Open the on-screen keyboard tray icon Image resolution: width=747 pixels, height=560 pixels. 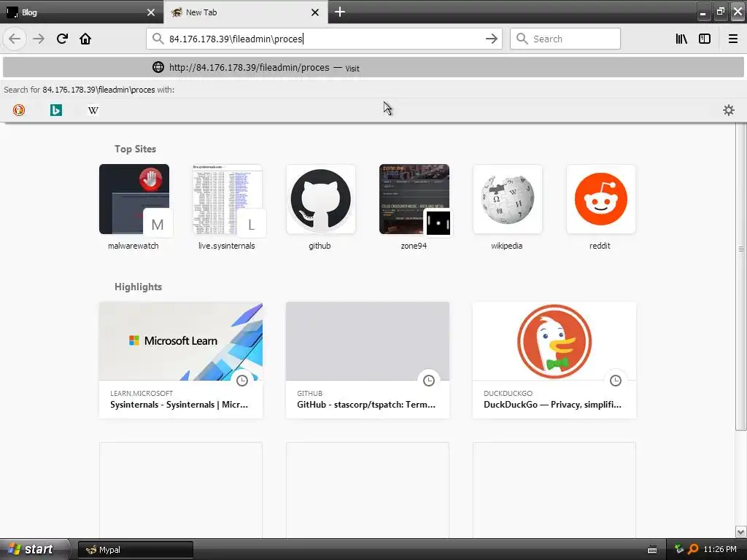(652, 550)
